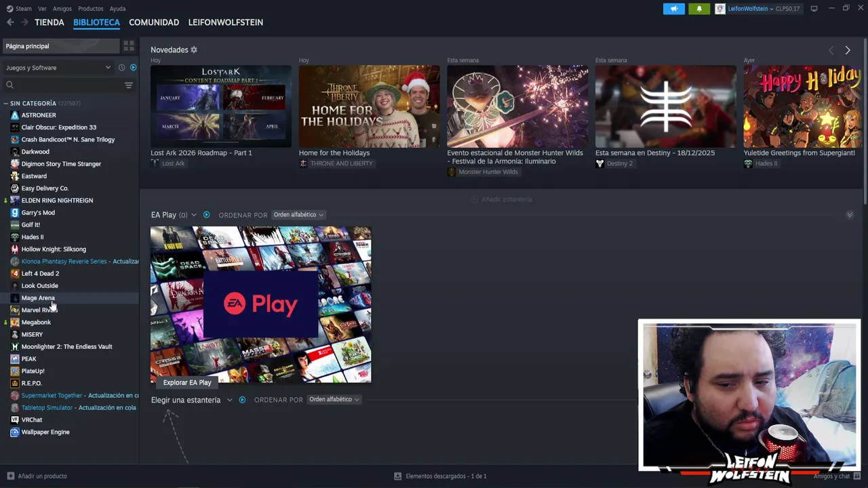Open the announcements megaphone button
Screen dimensions: 868x488
[x=674, y=9]
